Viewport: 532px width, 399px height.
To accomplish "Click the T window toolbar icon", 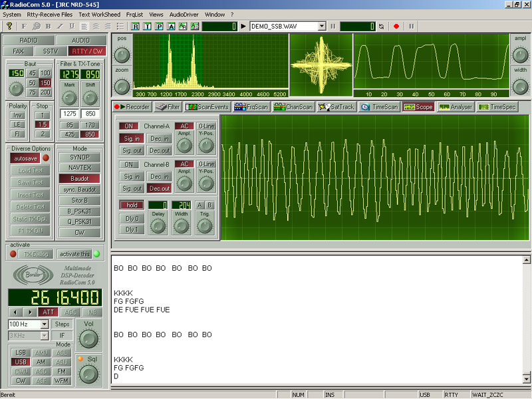I will pyautogui.click(x=147, y=26).
